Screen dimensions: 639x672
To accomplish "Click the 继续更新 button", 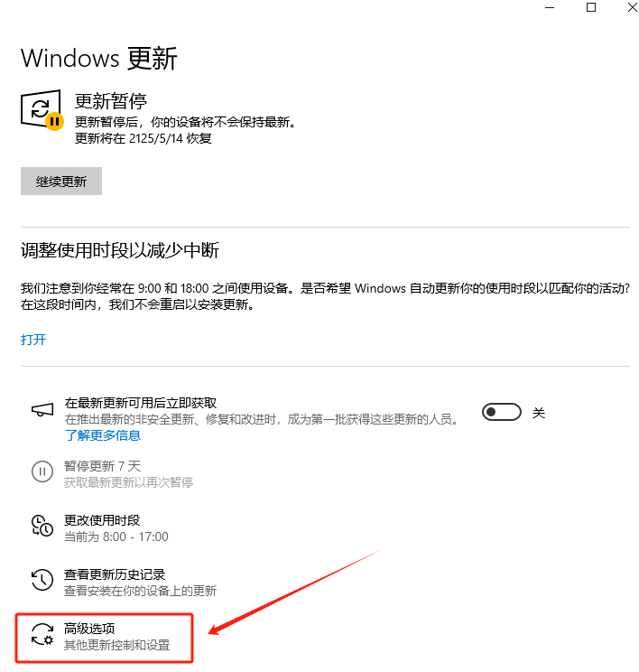I will point(61,182).
